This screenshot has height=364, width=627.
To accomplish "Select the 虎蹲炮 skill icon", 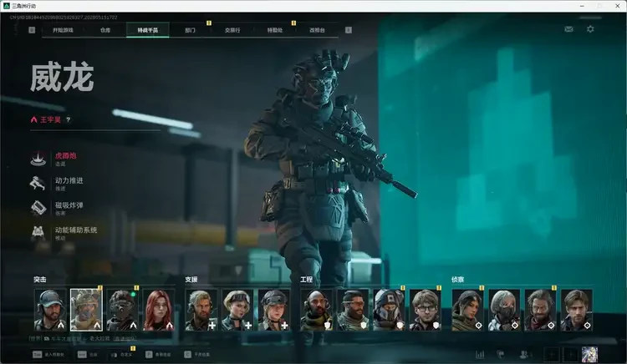I will click(x=38, y=159).
